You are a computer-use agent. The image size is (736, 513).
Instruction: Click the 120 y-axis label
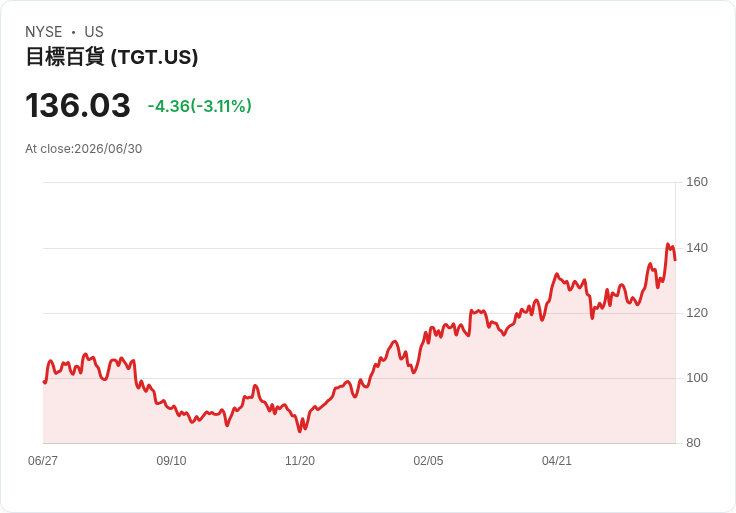point(697,313)
